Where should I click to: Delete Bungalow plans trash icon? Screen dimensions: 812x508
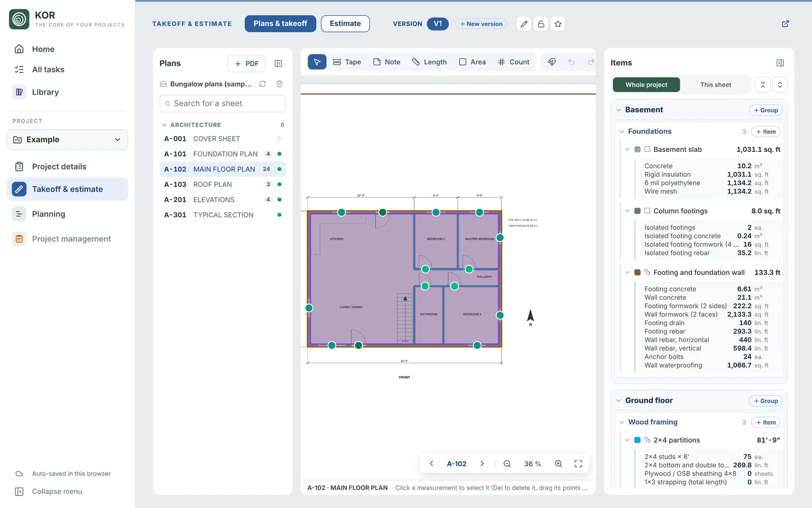point(279,84)
